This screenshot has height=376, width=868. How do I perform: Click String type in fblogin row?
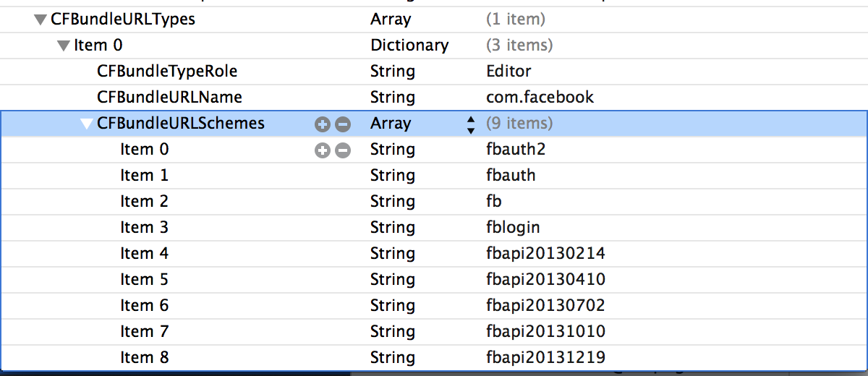coord(393,228)
